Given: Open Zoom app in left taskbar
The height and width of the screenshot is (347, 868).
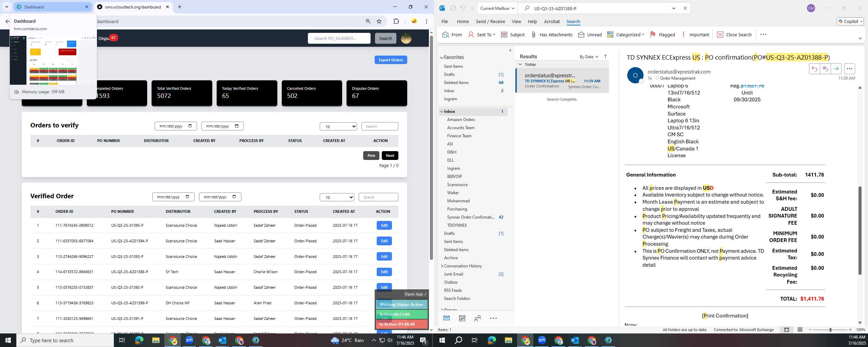Looking at the screenshot, I should tap(189, 340).
